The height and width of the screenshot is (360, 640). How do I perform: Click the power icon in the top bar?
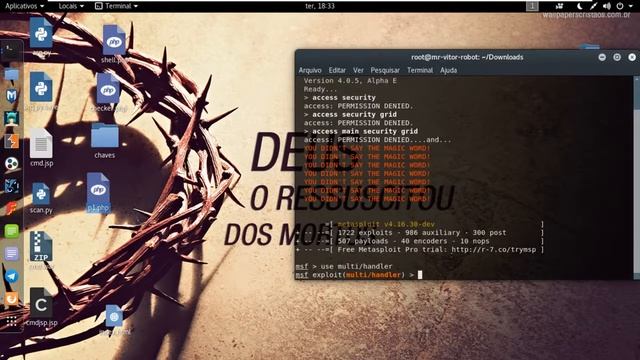point(620,6)
